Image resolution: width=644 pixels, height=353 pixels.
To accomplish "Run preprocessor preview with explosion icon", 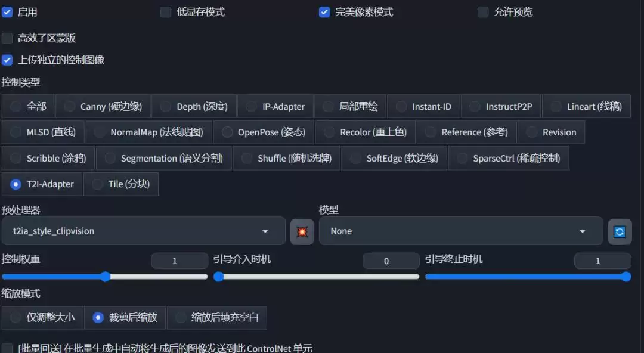I will click(x=302, y=231).
